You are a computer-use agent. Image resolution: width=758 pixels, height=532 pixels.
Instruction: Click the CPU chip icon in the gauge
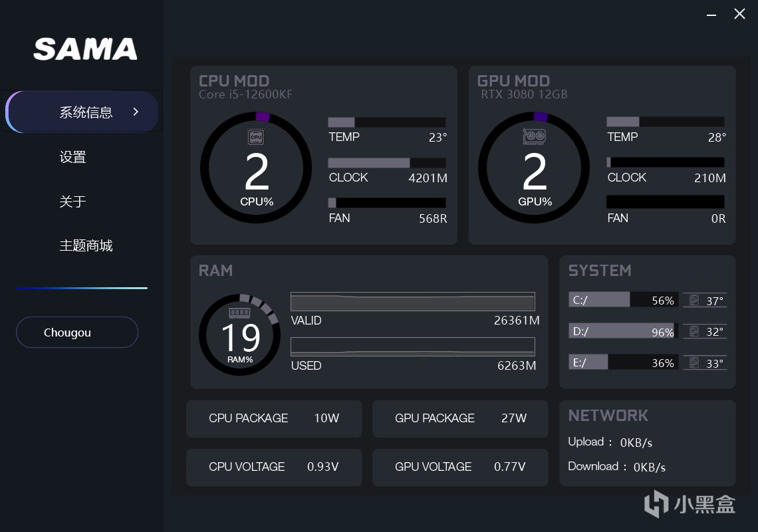click(256, 138)
